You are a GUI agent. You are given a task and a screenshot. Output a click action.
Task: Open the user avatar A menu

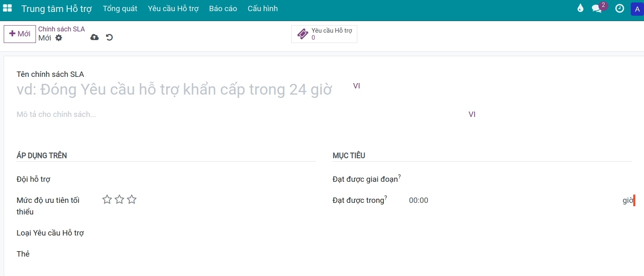point(637,9)
